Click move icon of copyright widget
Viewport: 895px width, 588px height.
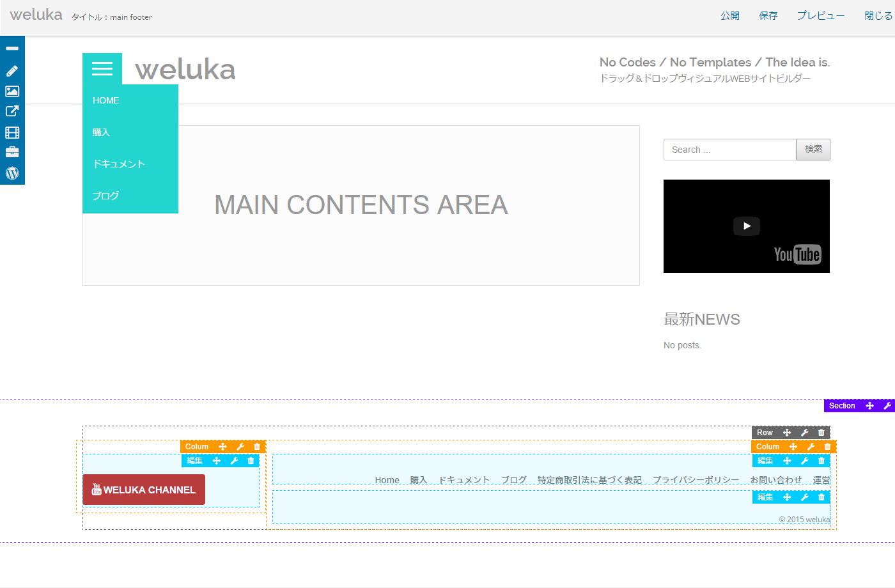[787, 497]
